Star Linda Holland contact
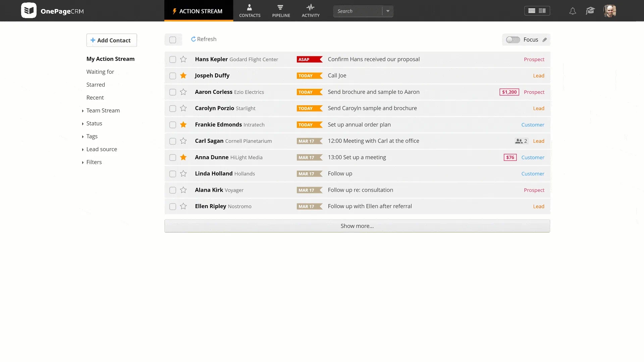The image size is (644, 362). 183,174
